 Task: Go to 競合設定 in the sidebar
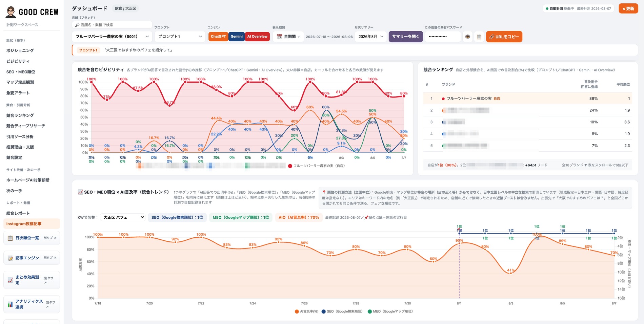point(14,158)
